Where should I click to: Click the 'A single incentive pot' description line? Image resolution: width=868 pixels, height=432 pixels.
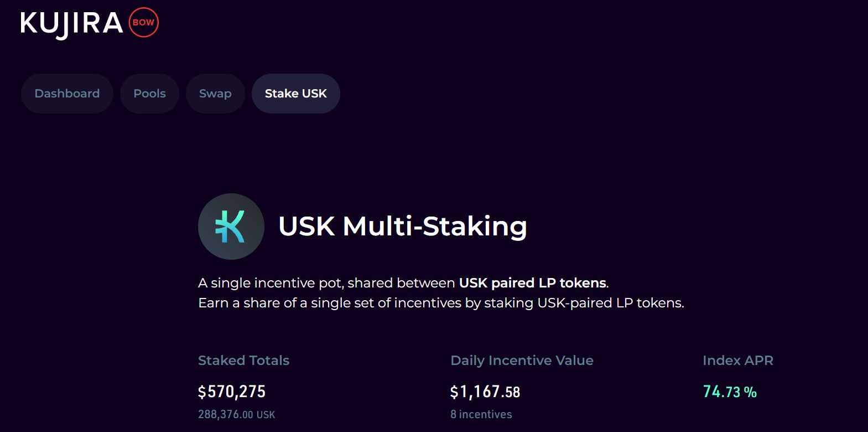tap(326, 283)
